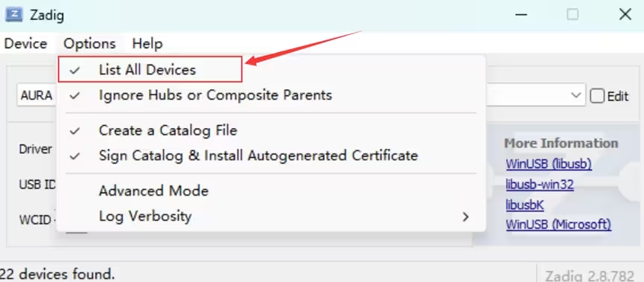Toggle the List All Devices option
The width and height of the screenshot is (644, 282).
click(x=271, y=70)
